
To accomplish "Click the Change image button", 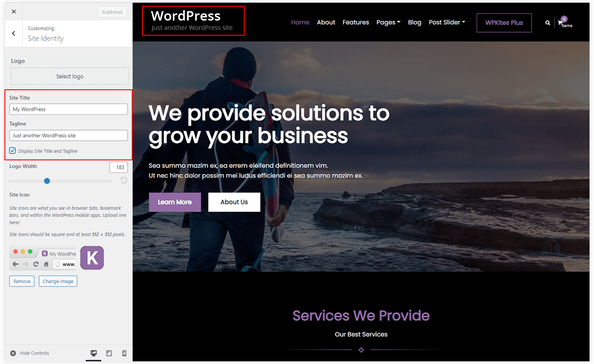I will pyautogui.click(x=58, y=281).
